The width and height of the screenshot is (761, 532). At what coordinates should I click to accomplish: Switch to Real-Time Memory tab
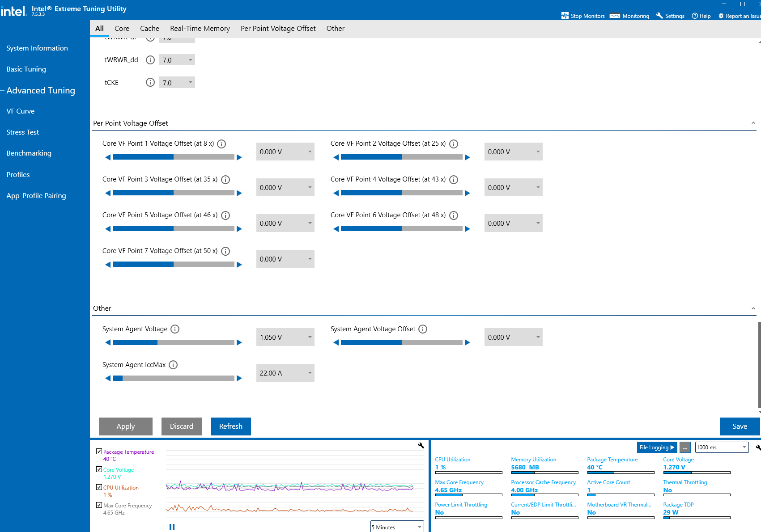pos(200,28)
